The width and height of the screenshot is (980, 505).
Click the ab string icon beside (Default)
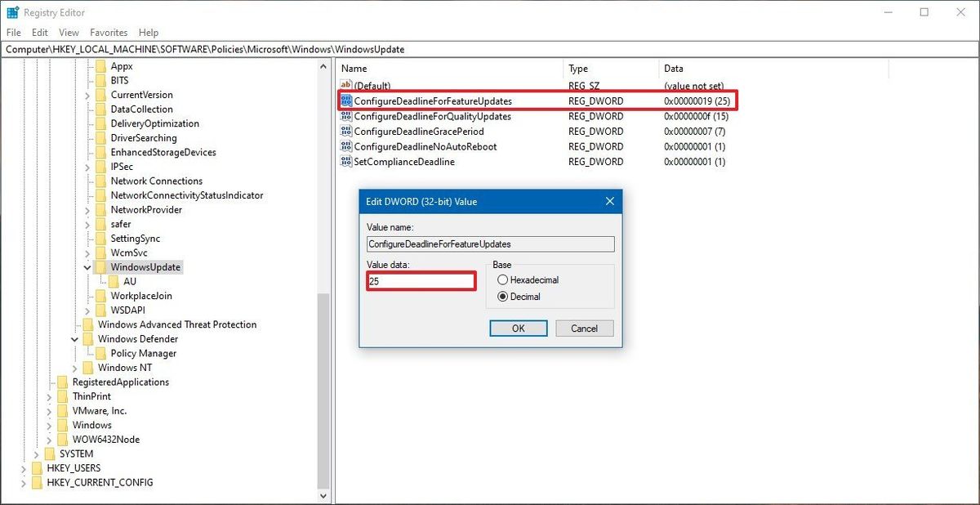tap(346, 85)
